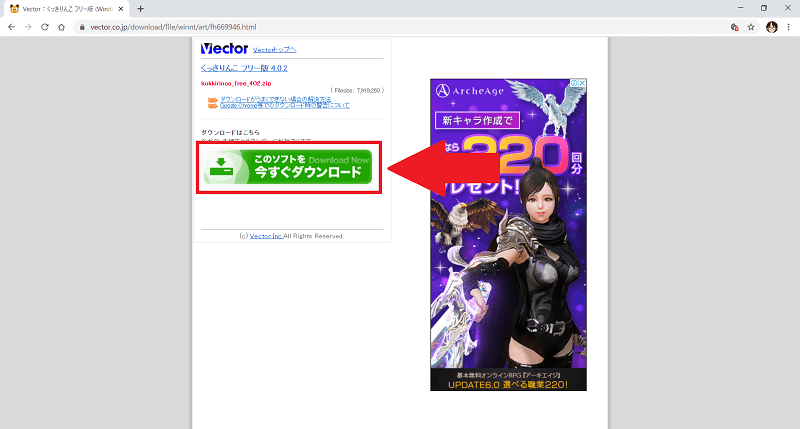Follow the Vectorトップへ link
Viewport: 800px width, 429px height.
[x=274, y=49]
